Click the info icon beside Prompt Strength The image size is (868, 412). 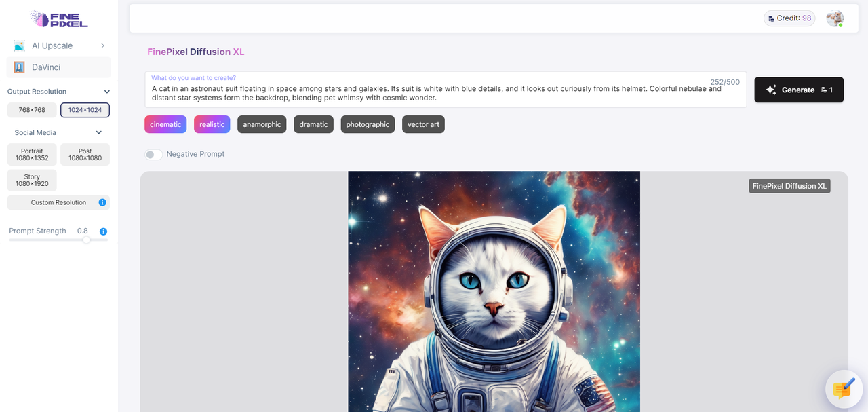(x=103, y=231)
